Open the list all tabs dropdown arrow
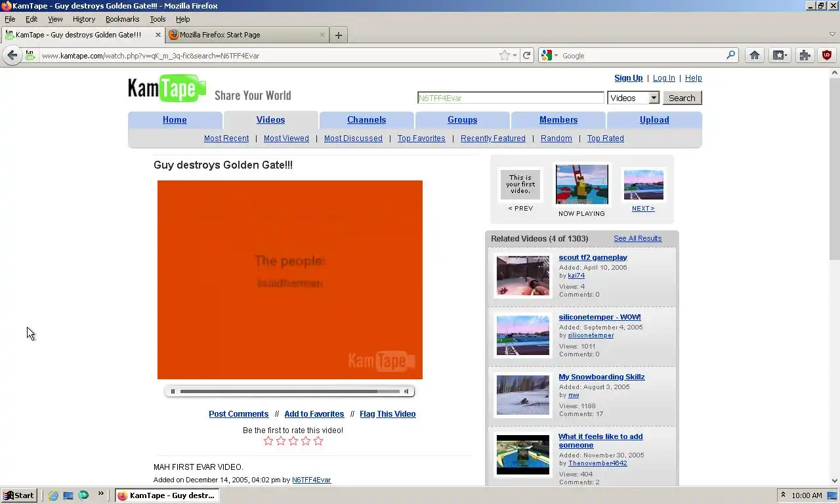The image size is (840, 504). 833,34
